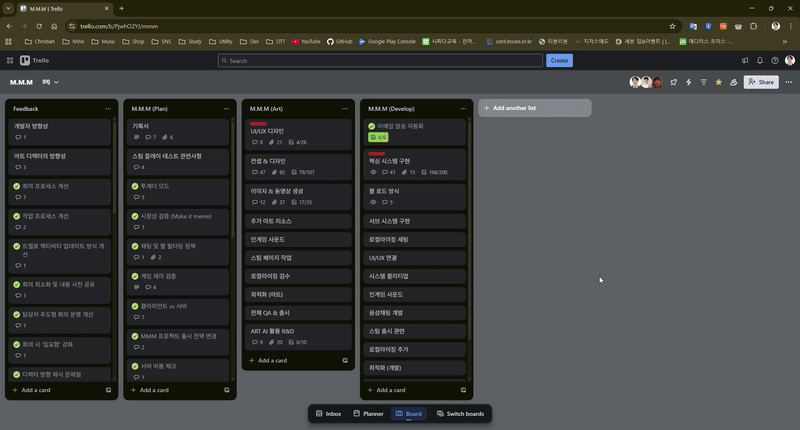Screen dimensions: 800x430
Task: Select the M.M.M | Trello browser tab
Action: [64, 9]
